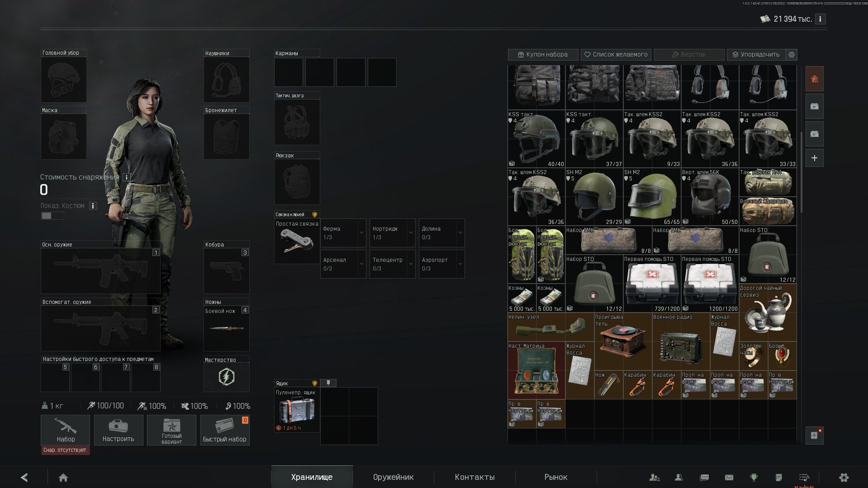This screenshot has width=868, height=488.
Task: Open game settings gear in bottom bar
Action: [844, 477]
